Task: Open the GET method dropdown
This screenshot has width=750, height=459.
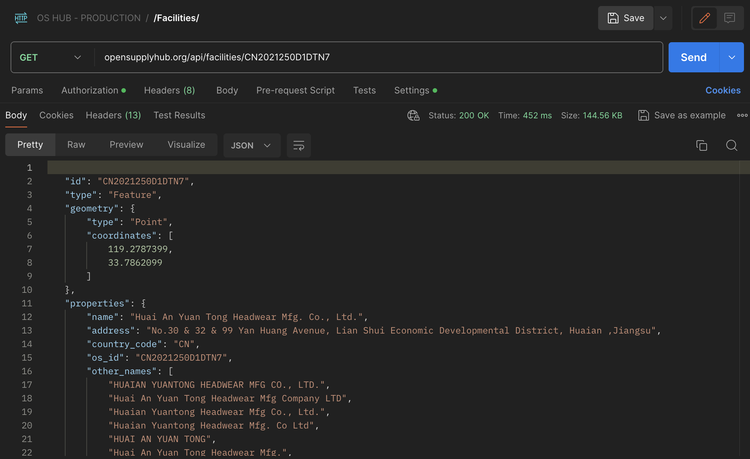Action: 51,57
